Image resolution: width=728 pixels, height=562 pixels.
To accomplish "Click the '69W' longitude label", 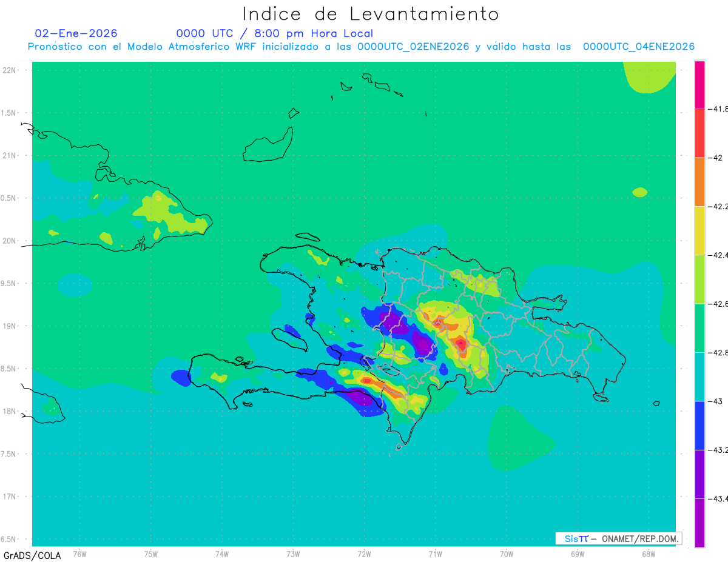I will pos(578,554).
